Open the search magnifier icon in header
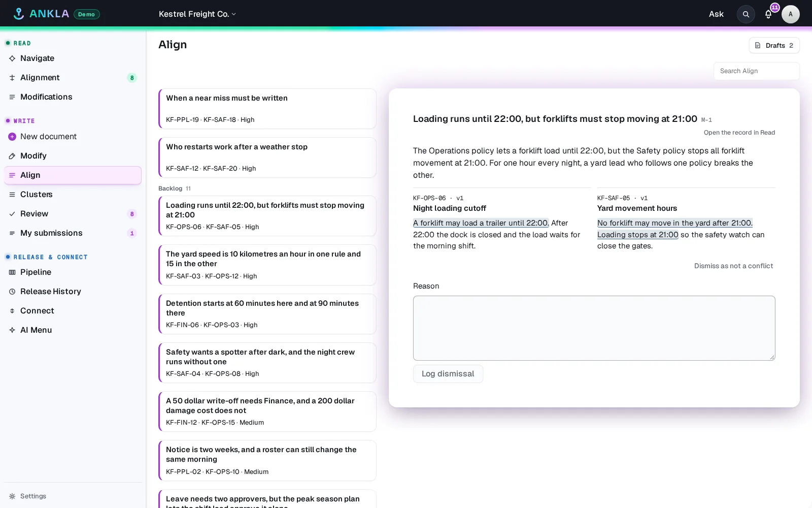This screenshot has height=508, width=812. (x=746, y=14)
